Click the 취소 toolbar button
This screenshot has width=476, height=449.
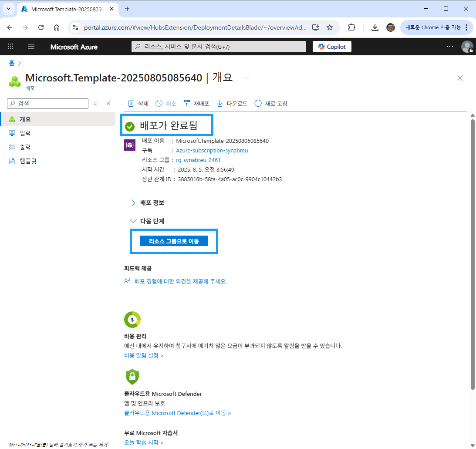pyautogui.click(x=166, y=104)
